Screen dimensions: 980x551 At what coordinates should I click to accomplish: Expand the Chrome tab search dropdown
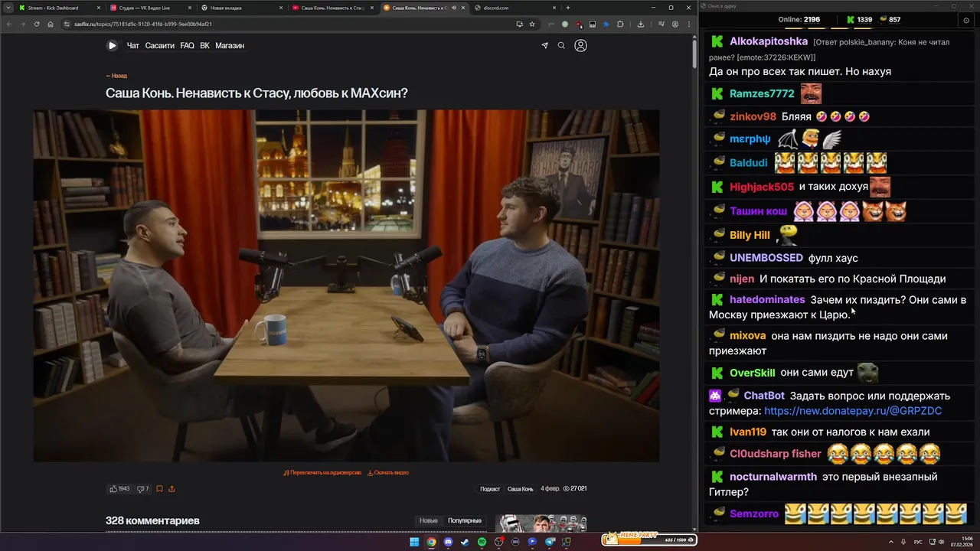[x=8, y=8]
